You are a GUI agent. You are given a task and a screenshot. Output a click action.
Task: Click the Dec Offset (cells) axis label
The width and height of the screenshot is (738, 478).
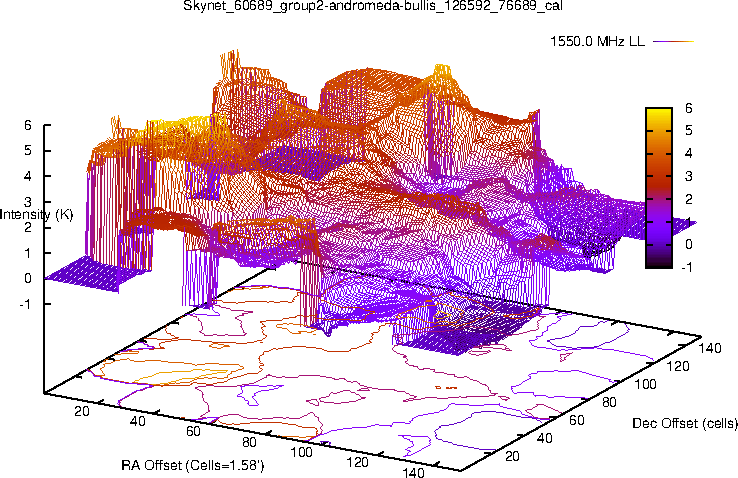click(x=685, y=423)
